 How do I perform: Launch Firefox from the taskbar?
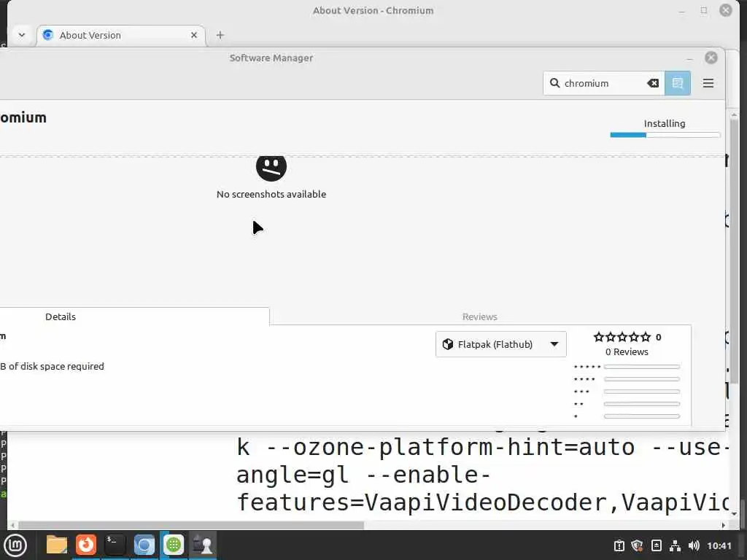click(86, 545)
